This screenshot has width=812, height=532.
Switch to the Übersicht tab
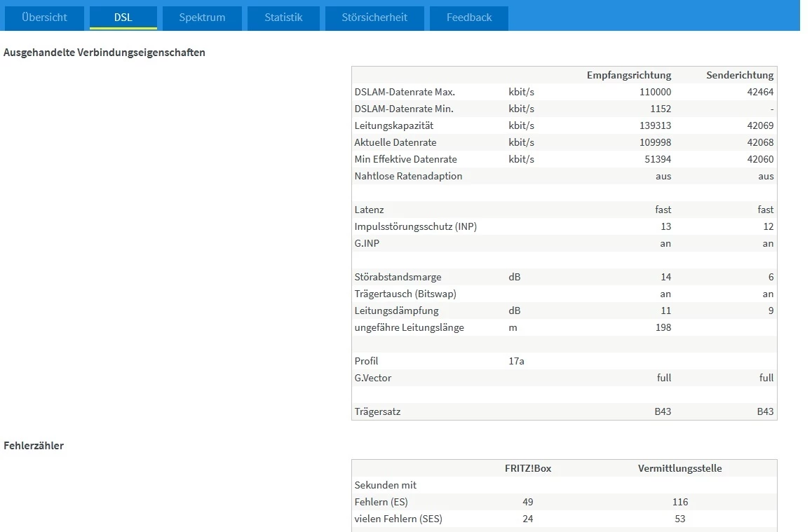point(44,18)
